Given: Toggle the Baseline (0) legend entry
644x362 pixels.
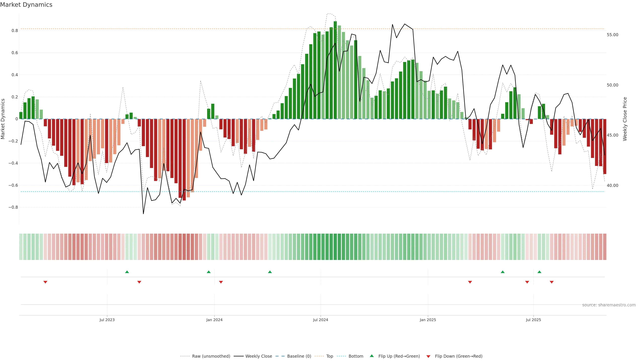Looking at the screenshot, I should pos(299,356).
